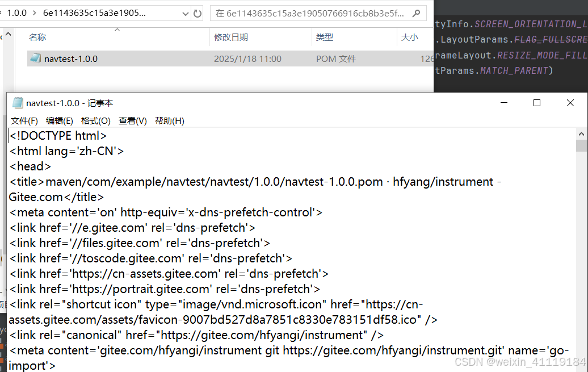Click the Notepad vertical scrollbar thumb
The height and width of the screenshot is (372, 588).
[x=581, y=145]
